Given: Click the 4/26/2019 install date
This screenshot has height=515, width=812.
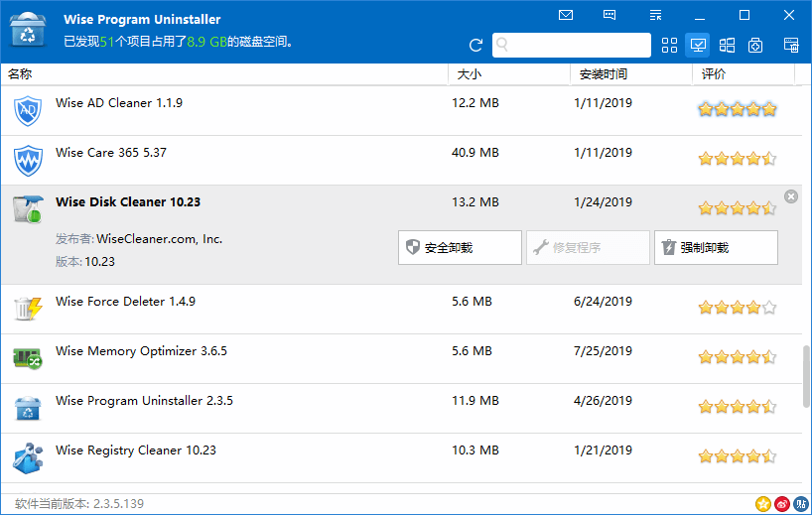Looking at the screenshot, I should tap(603, 401).
